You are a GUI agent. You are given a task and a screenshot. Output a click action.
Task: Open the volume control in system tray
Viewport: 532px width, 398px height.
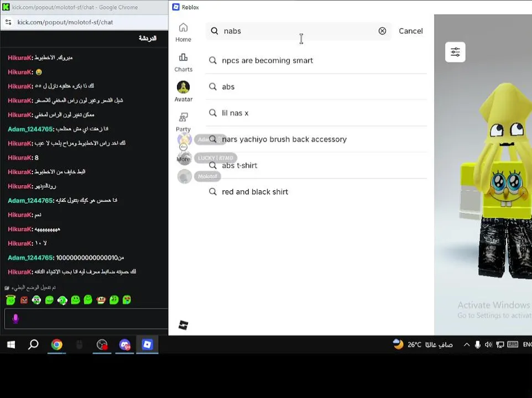pyautogui.click(x=488, y=345)
